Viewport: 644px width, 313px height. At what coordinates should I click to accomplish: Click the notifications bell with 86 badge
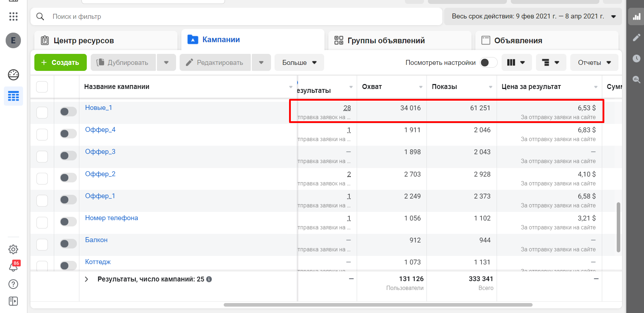pos(13,267)
